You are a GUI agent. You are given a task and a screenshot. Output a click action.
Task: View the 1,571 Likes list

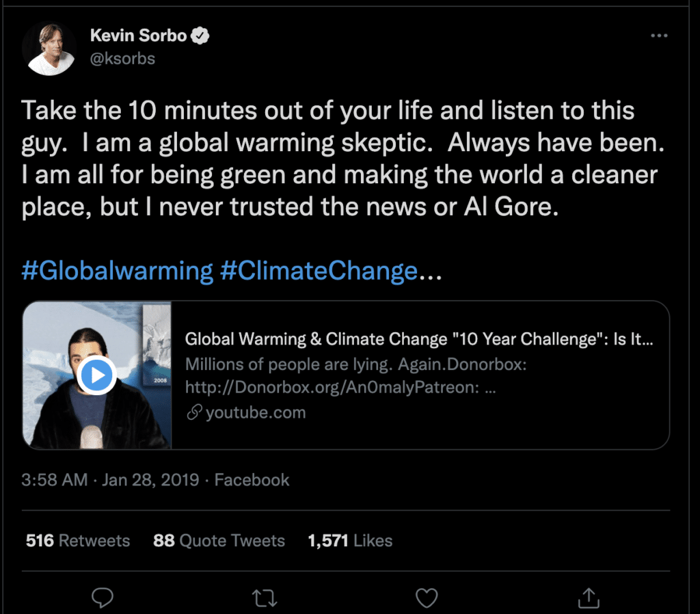[350, 541]
